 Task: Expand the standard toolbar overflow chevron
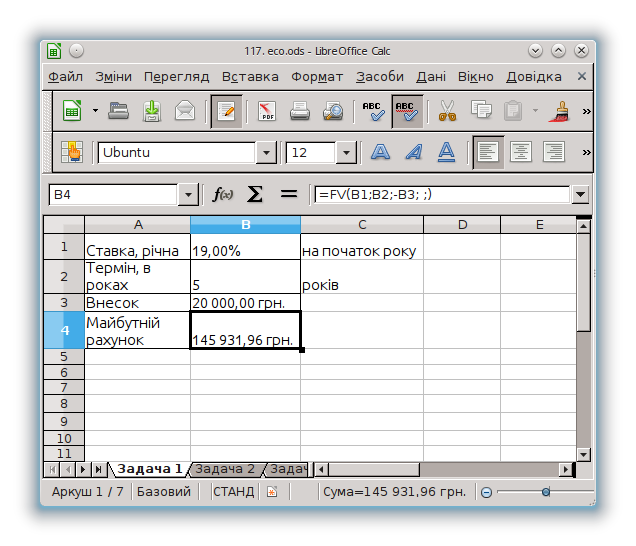[x=586, y=111]
